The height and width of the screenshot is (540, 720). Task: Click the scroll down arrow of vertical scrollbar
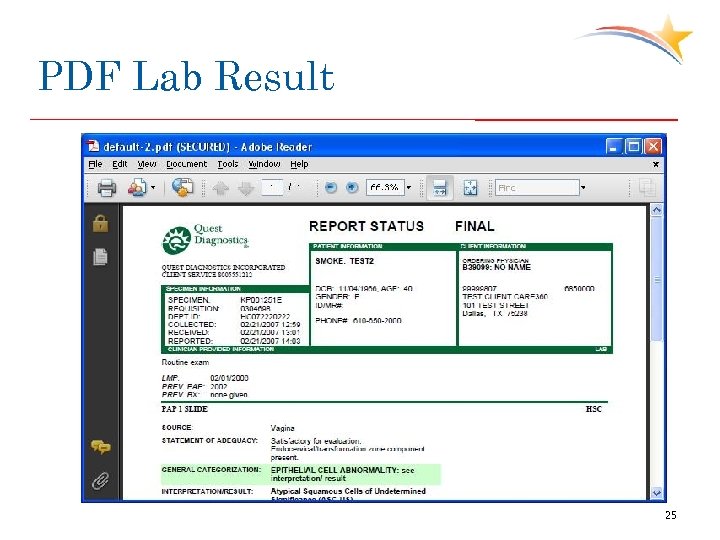coord(657,493)
